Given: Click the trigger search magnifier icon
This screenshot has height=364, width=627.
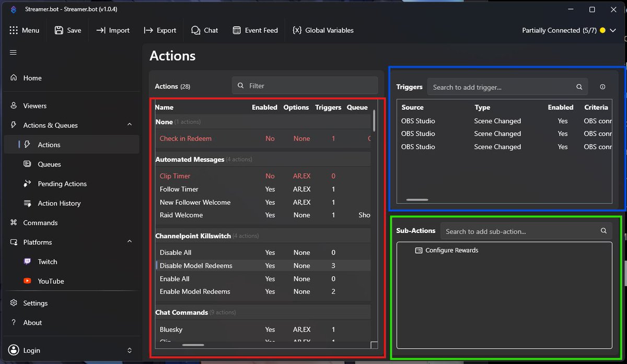Looking at the screenshot, I should (579, 87).
